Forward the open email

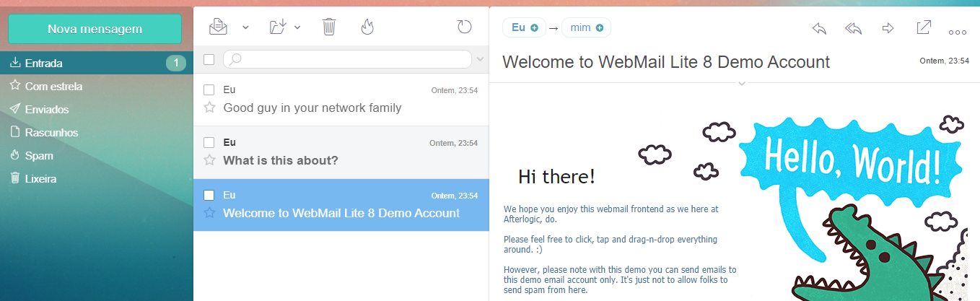coord(888,28)
